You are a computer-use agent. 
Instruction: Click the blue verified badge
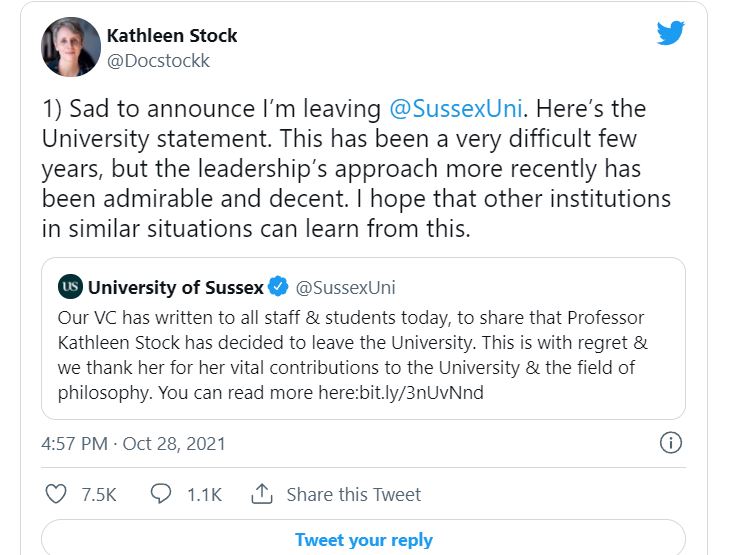[x=278, y=288]
